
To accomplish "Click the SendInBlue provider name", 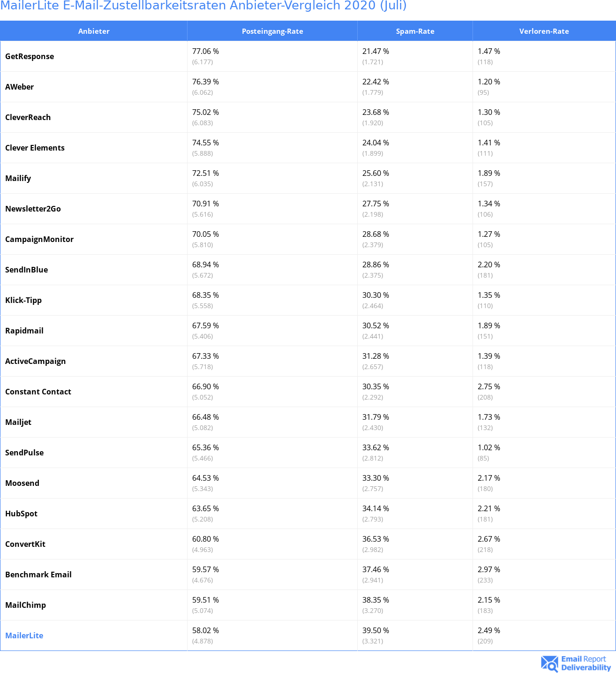I will pos(27,270).
